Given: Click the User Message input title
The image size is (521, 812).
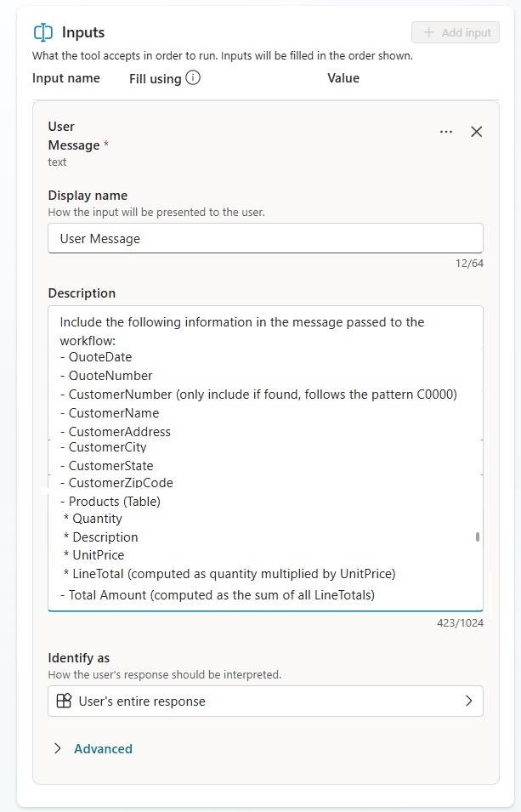Looking at the screenshot, I should coord(74,136).
